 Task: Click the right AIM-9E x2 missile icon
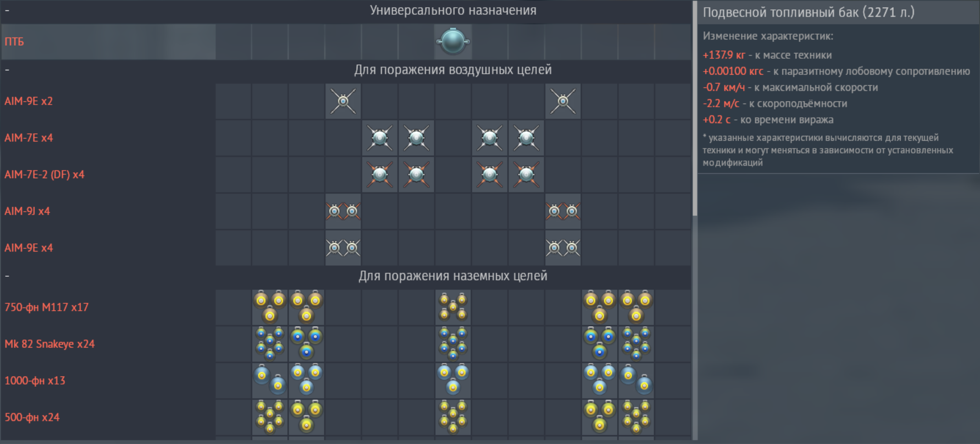pos(563,101)
